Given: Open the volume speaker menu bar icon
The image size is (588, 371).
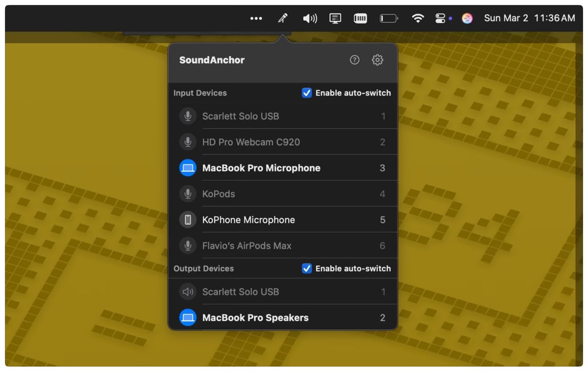Looking at the screenshot, I should [310, 18].
